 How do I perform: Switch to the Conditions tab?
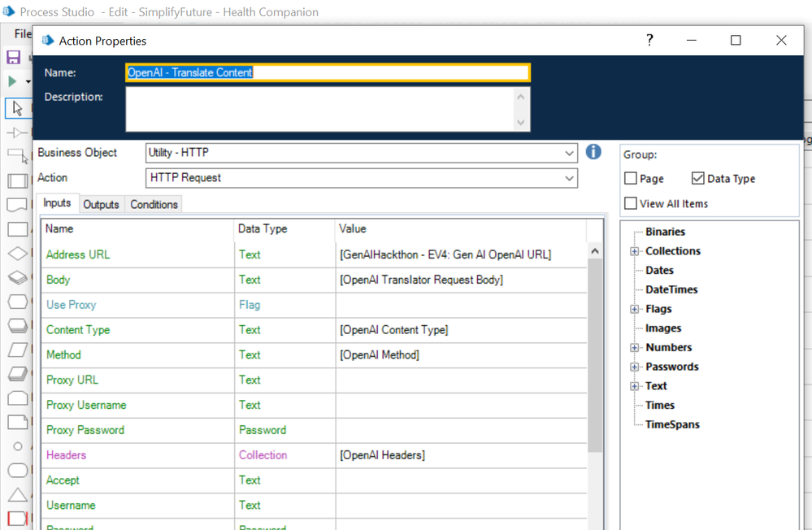pyautogui.click(x=154, y=205)
